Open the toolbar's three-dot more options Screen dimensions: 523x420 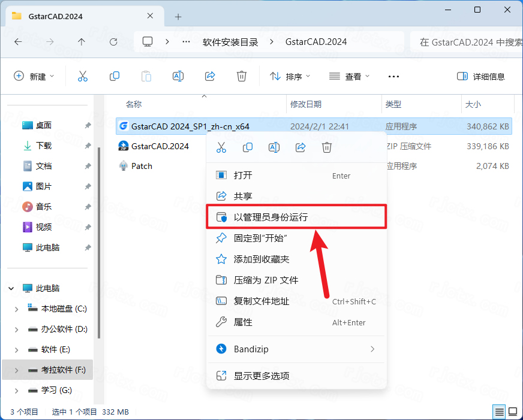tap(393, 76)
